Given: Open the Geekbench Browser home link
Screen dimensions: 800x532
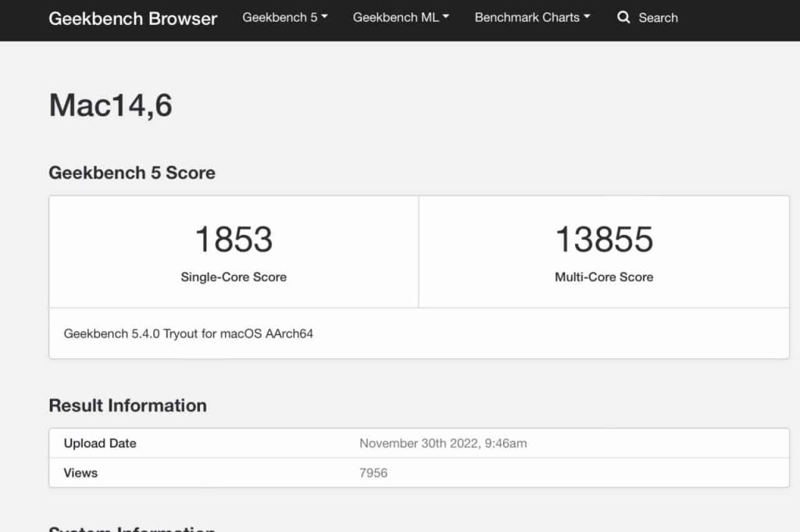Looking at the screenshot, I should pyautogui.click(x=133, y=19).
